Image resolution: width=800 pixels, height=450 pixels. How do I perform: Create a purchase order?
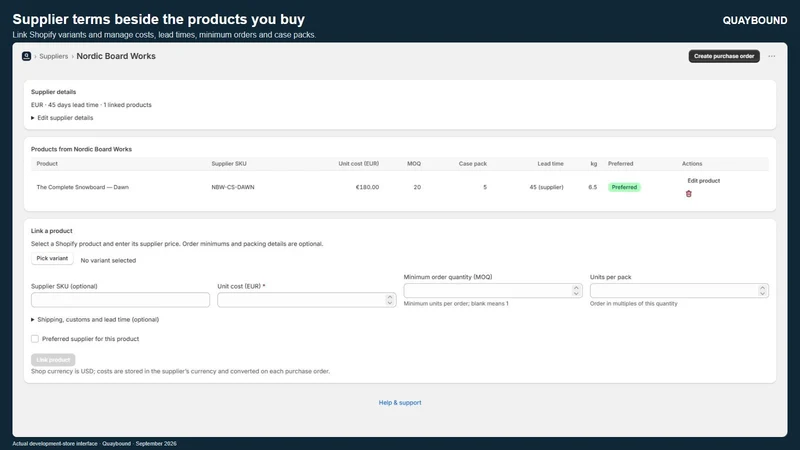coord(724,56)
